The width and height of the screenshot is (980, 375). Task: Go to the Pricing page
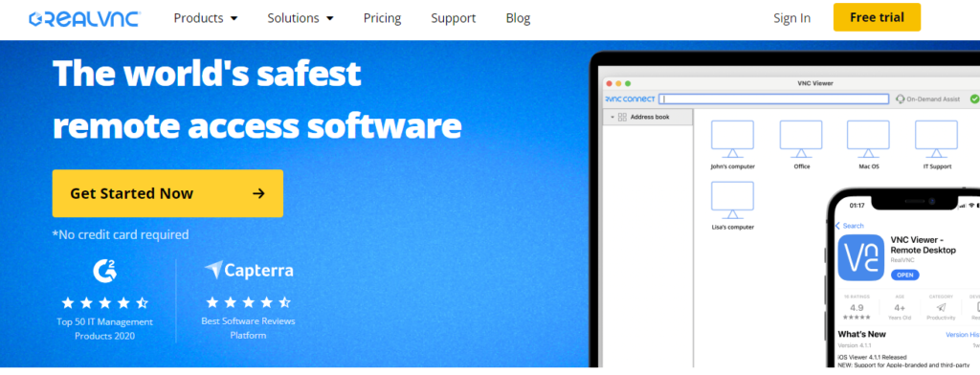click(x=383, y=18)
